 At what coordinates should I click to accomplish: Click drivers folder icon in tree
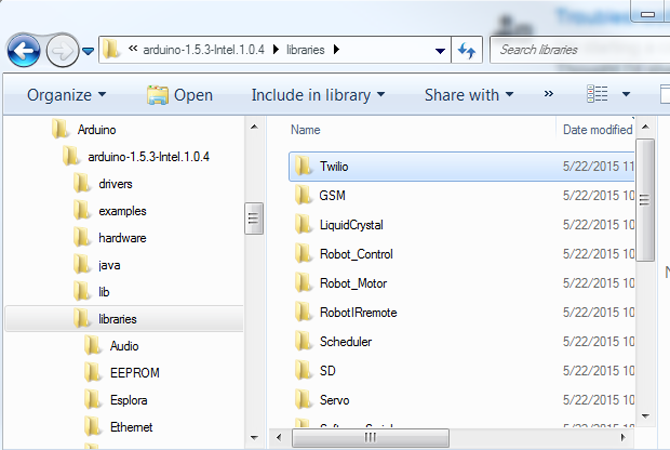(x=81, y=183)
